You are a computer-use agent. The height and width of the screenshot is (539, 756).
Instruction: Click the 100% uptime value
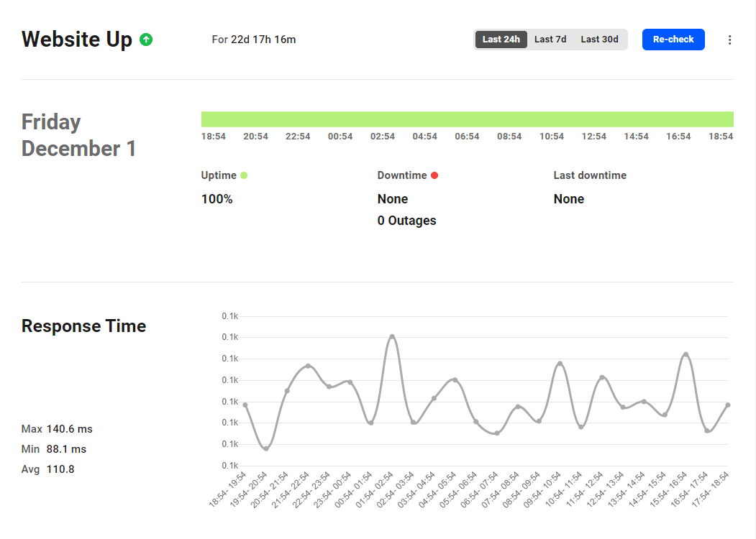tap(217, 198)
